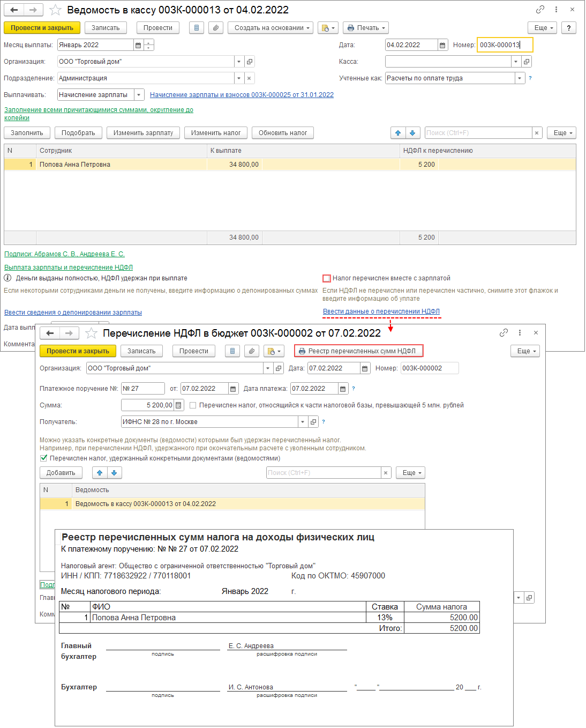Open kebab menu in Ведомость в кассу header
The image size is (586, 728).
tap(557, 10)
